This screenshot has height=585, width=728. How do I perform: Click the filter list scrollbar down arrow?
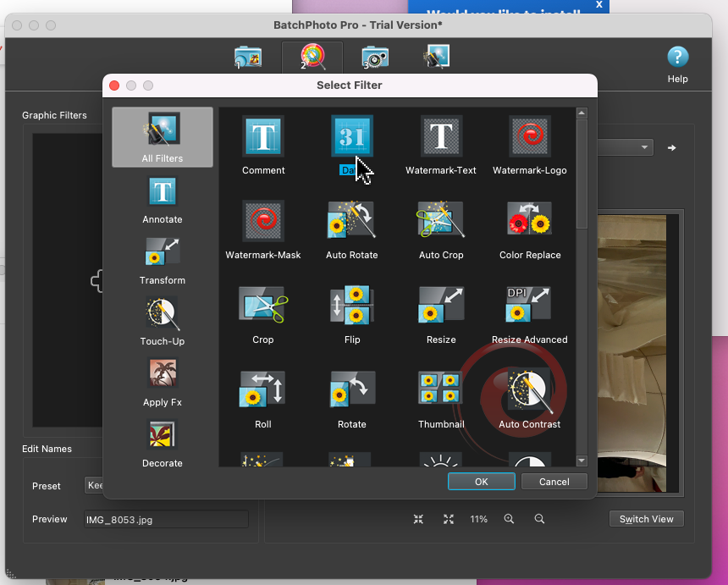tap(582, 461)
